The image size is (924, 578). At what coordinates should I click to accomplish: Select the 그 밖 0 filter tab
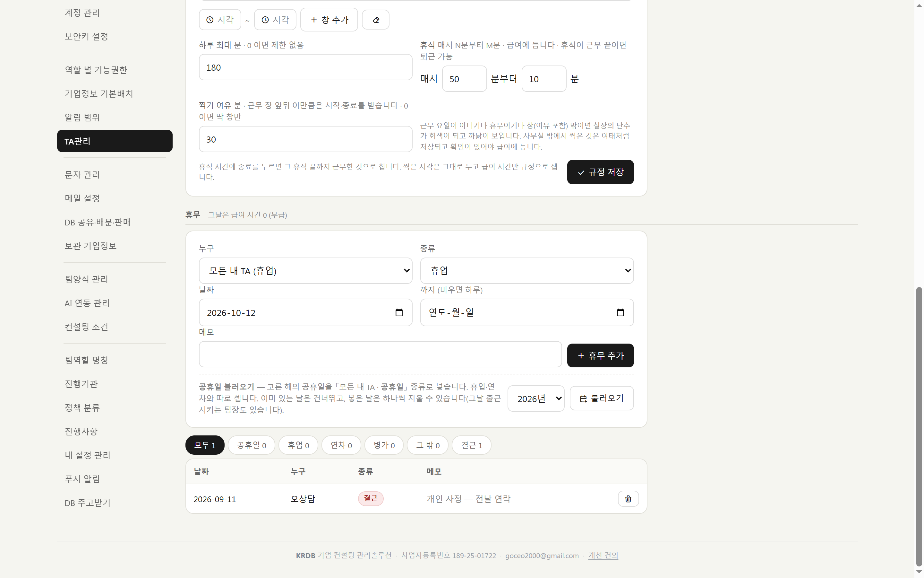[428, 445]
